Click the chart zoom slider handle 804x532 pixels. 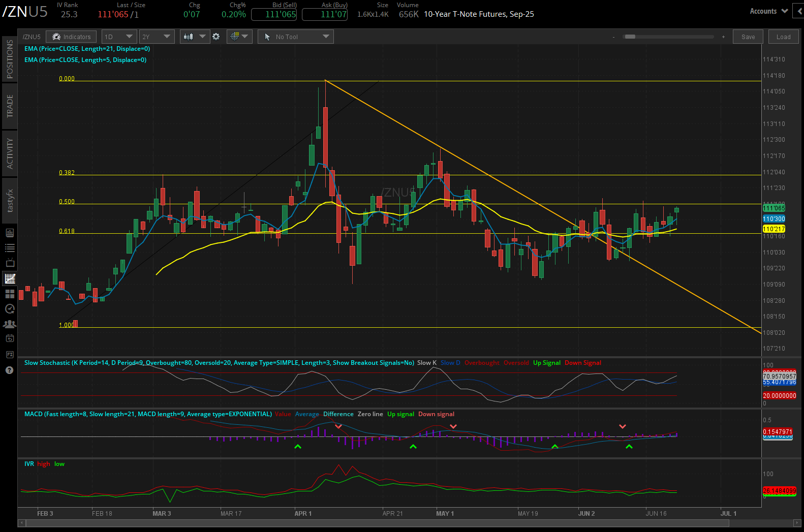(630, 37)
